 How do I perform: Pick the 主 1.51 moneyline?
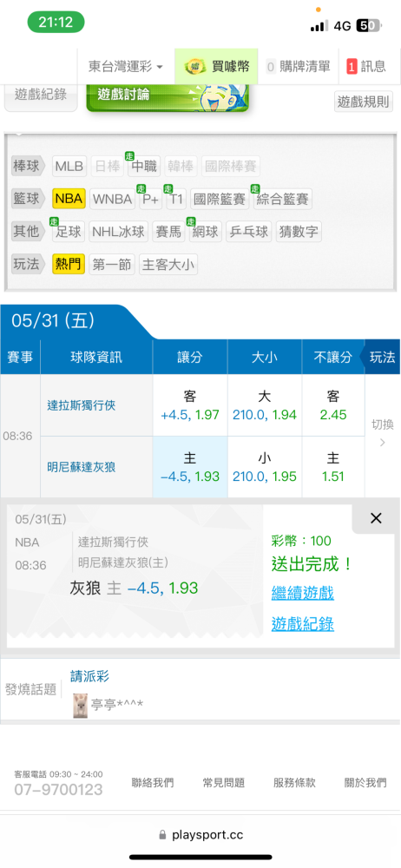click(x=333, y=467)
